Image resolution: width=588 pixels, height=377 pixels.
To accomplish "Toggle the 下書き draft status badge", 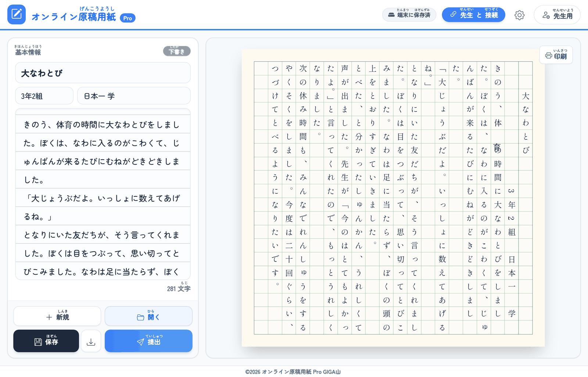I will (177, 51).
